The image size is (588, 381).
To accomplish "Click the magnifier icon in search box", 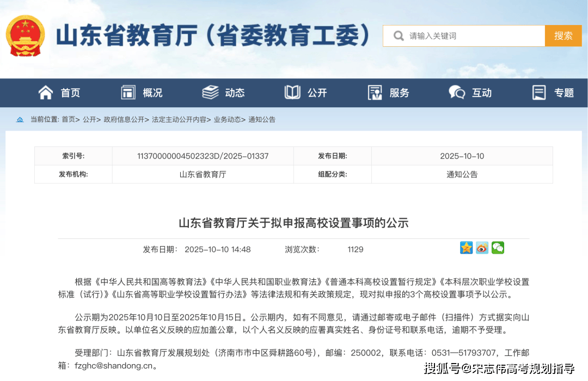I will (x=399, y=36).
